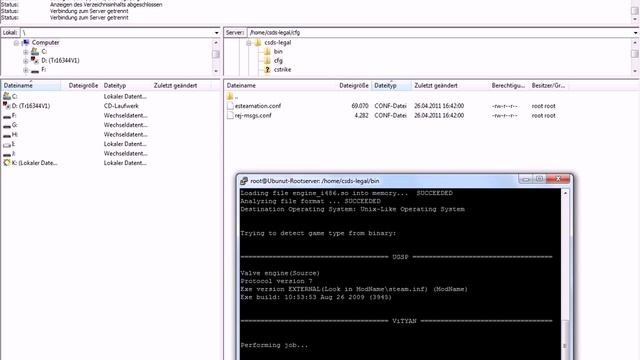Select D: (Tr16344V1) in local file list
The image size is (640, 360).
click(x=27, y=106)
